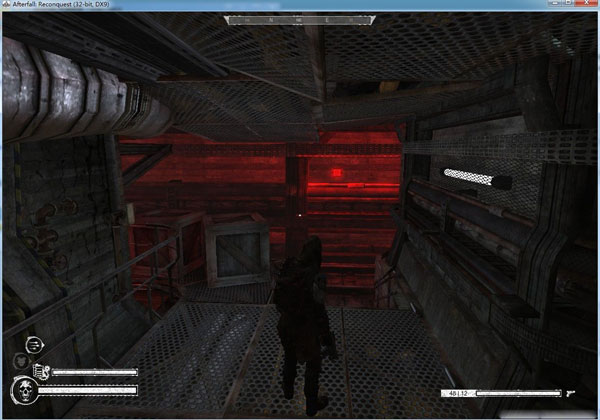The image size is (600, 420).
Task: Click the Afterfall window title icon
Action: [6, 4]
